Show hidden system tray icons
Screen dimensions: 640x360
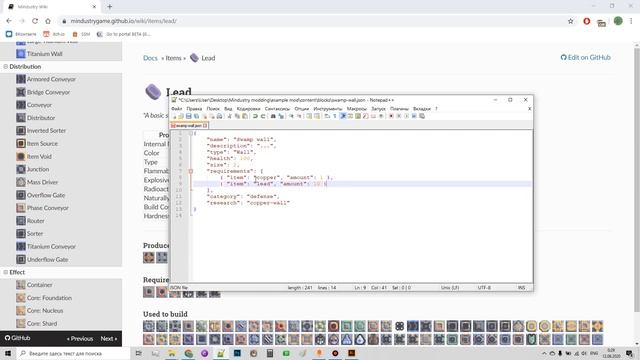pos(544,353)
